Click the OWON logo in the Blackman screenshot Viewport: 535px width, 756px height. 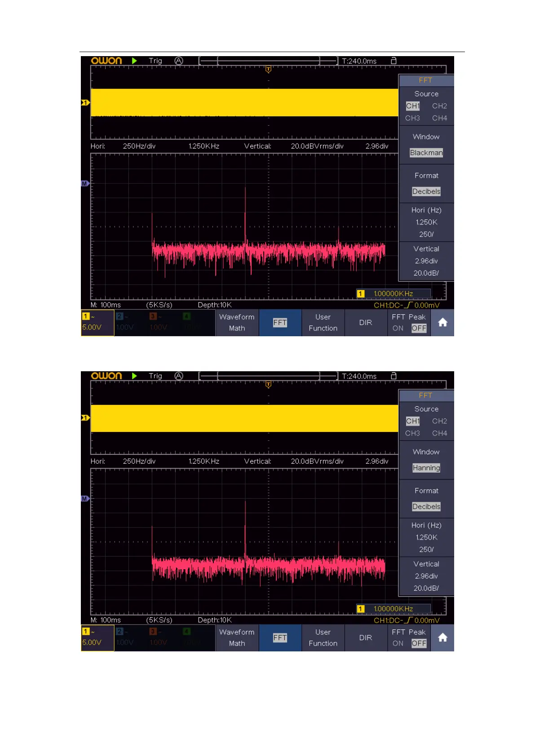[x=106, y=61]
